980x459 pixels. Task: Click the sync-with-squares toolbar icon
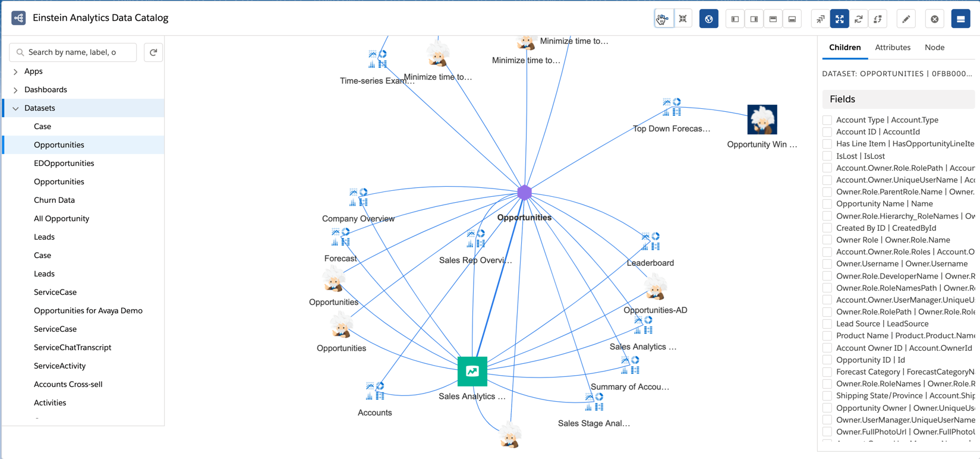(x=878, y=19)
